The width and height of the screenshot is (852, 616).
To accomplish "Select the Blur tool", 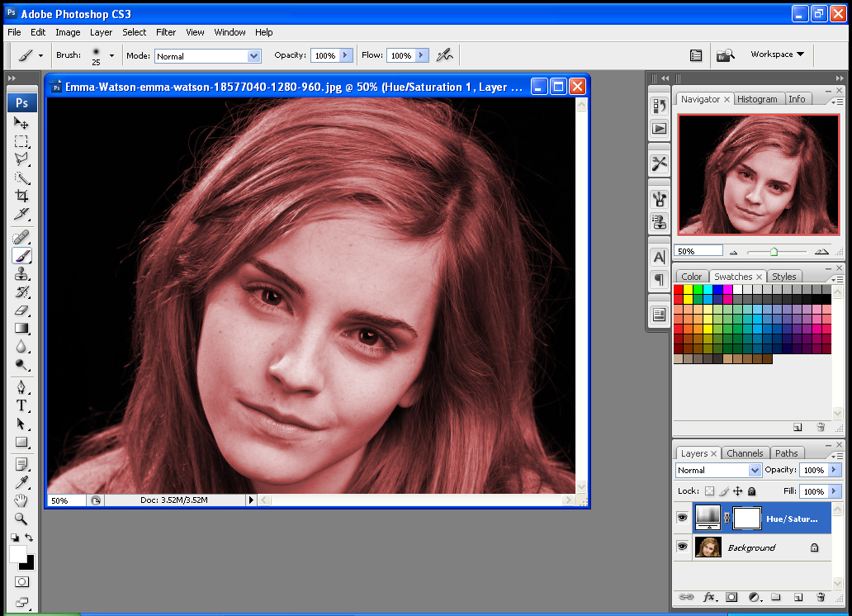I will tap(21, 346).
